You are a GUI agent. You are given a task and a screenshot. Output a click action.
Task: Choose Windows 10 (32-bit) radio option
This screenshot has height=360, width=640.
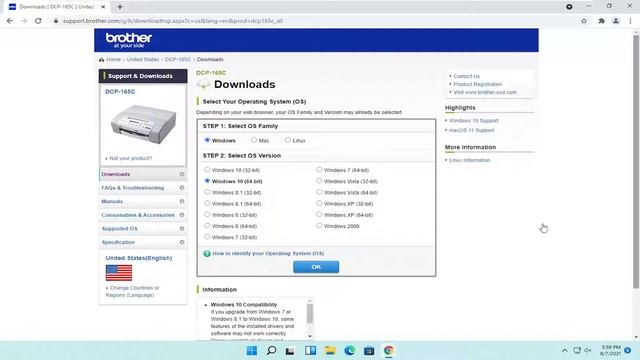click(207, 169)
